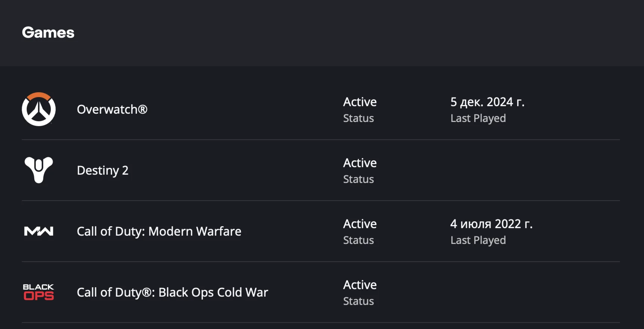Click the Games section header

point(48,32)
